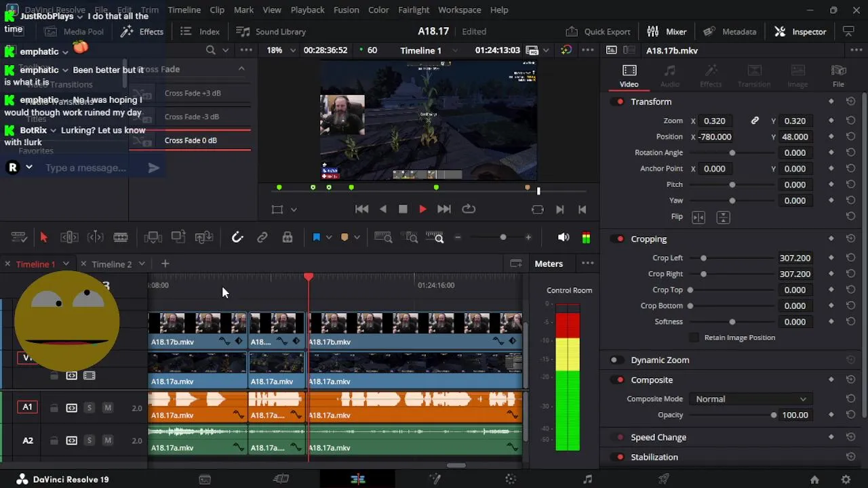Screen dimensions: 868x488
Task: Toggle the Inspector panel
Action: coord(800,32)
